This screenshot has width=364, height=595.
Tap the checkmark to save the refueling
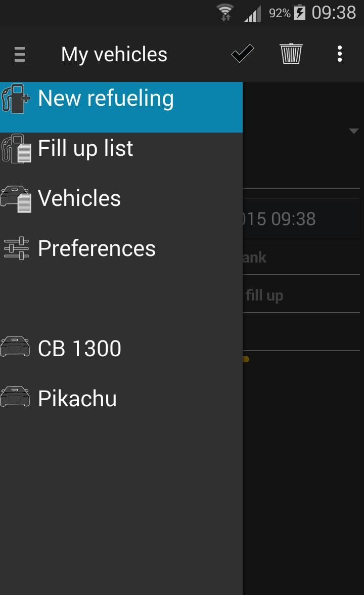point(242,53)
